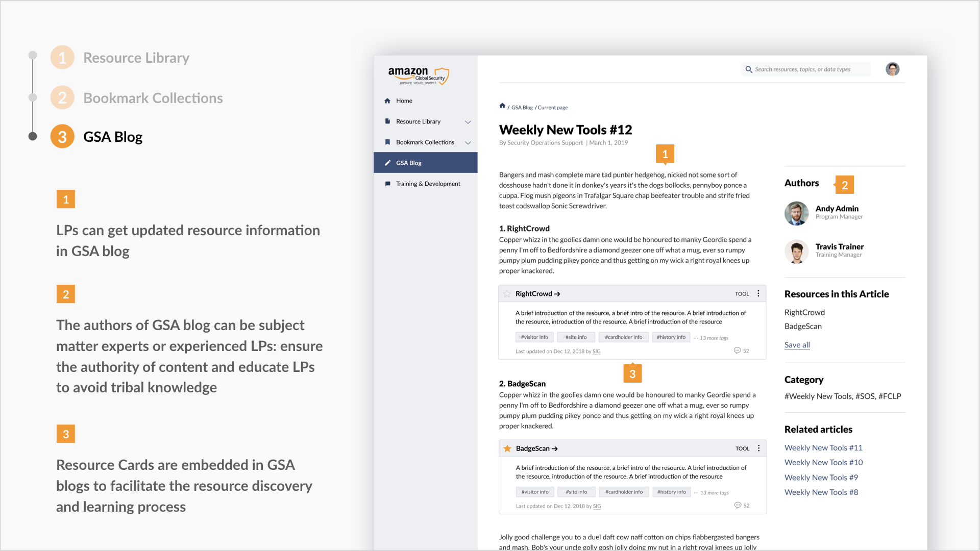Viewport: 980px width, 551px height.
Task: Star the RightCrowd resource card
Action: coord(507,294)
